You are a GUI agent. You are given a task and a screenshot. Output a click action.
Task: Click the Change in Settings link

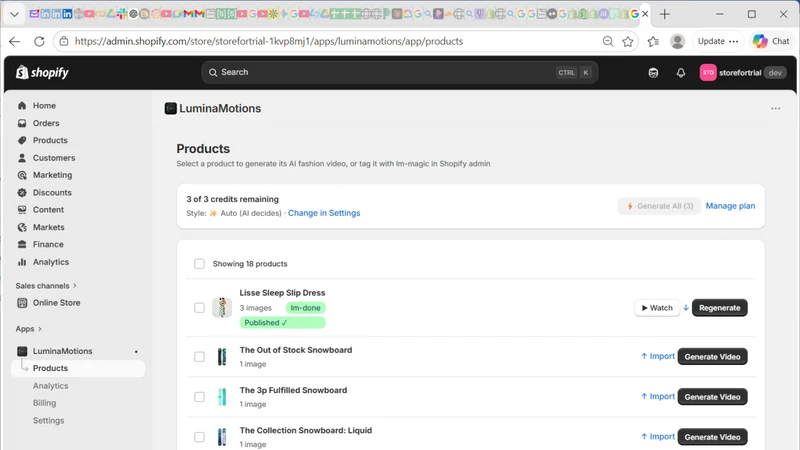[324, 213]
